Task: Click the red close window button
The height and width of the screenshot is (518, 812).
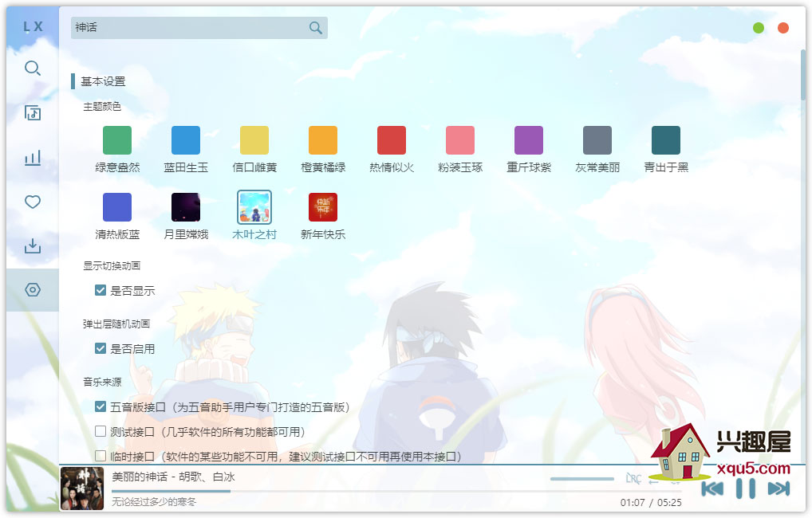Action: click(x=783, y=27)
